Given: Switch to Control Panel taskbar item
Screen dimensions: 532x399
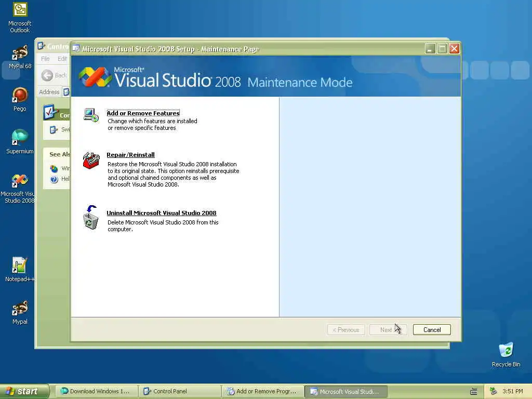Looking at the screenshot, I should tap(179, 392).
